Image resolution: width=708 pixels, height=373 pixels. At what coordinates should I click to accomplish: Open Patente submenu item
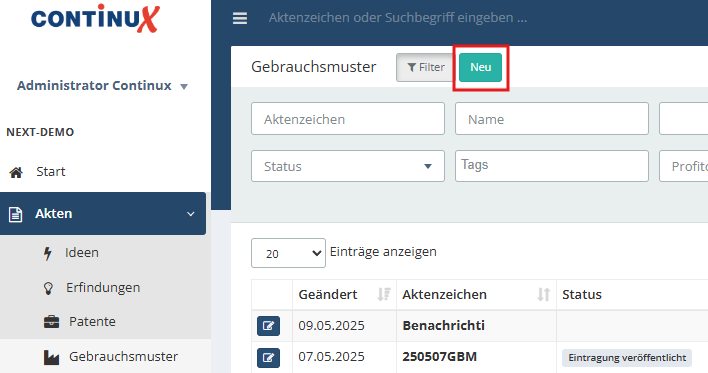92,322
